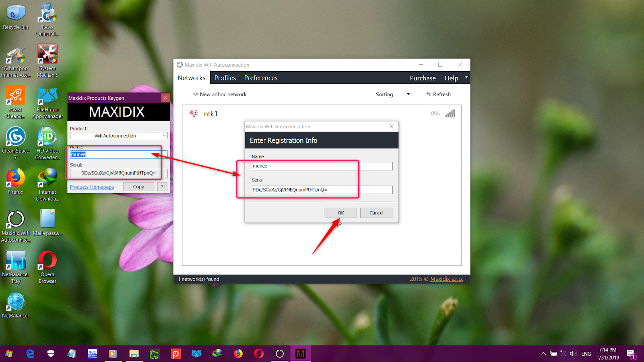
Task: Click the Serial field in registration dialog
Action: pos(322,189)
